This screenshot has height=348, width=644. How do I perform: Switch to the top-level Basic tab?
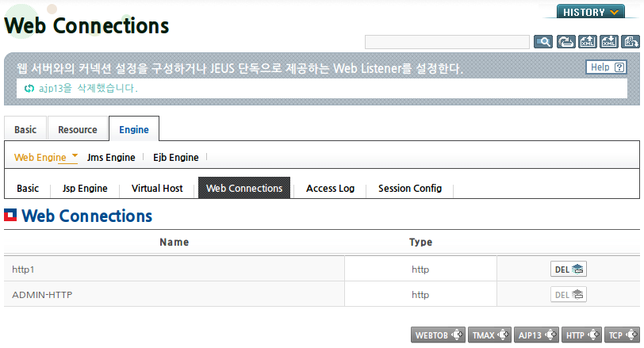(25, 130)
